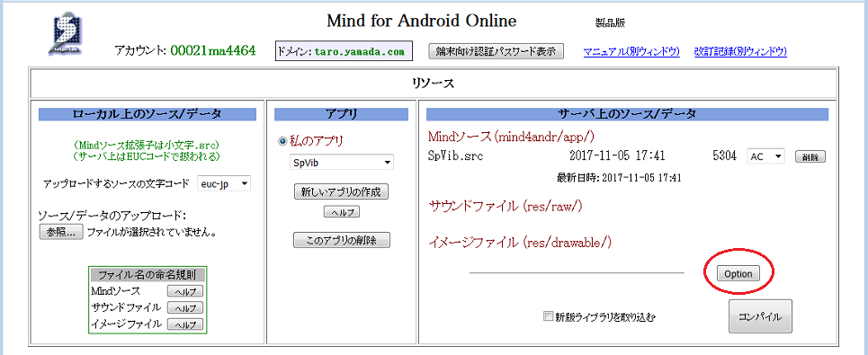The width and height of the screenshot is (868, 355).
Task: Click ヘルプ button for Mindソース naming
Action: 185,291
